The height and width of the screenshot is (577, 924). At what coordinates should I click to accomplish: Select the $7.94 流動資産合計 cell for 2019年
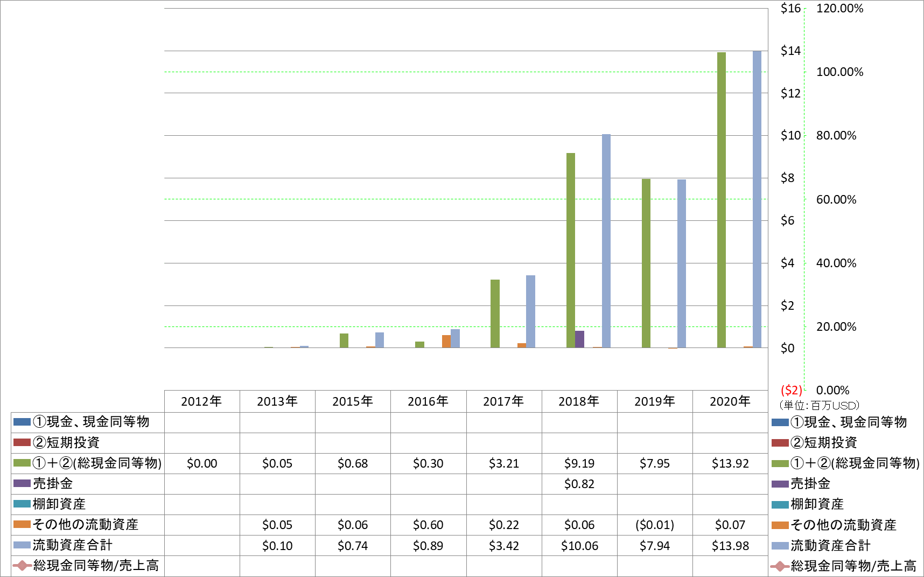coord(655,546)
